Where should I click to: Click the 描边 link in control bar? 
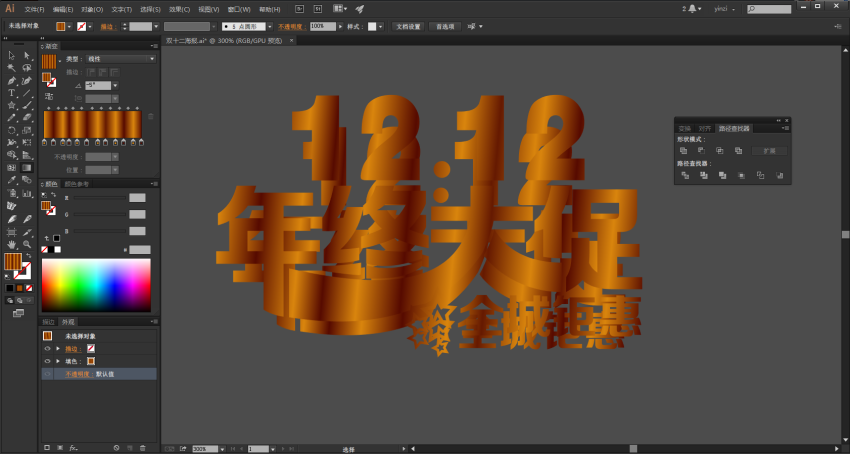point(108,27)
